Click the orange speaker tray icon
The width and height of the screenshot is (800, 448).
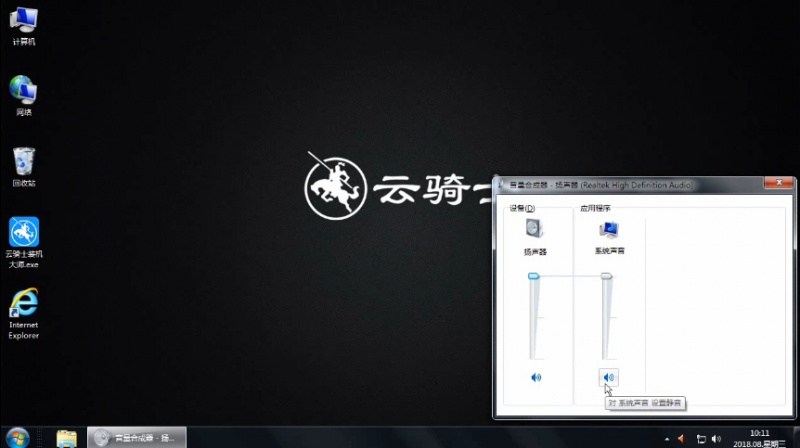[681, 439]
